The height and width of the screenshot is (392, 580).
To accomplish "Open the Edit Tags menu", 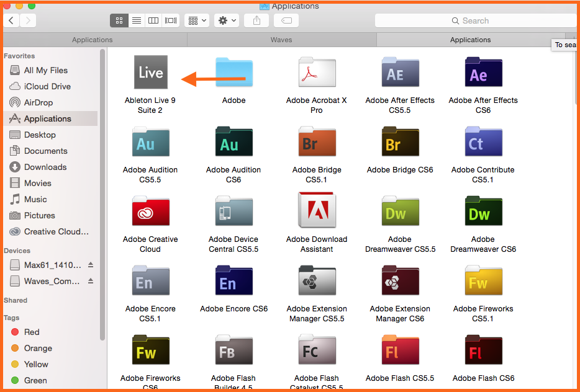I will pos(286,20).
